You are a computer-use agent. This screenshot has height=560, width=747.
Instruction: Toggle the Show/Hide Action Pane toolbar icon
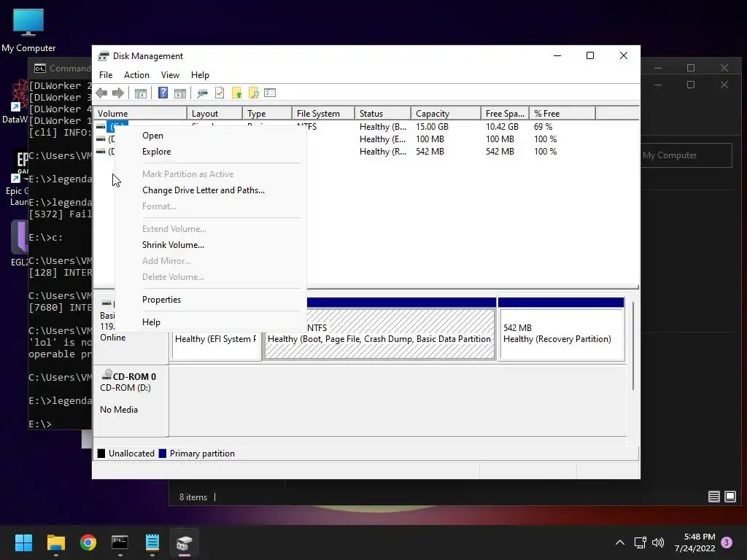tap(180, 93)
